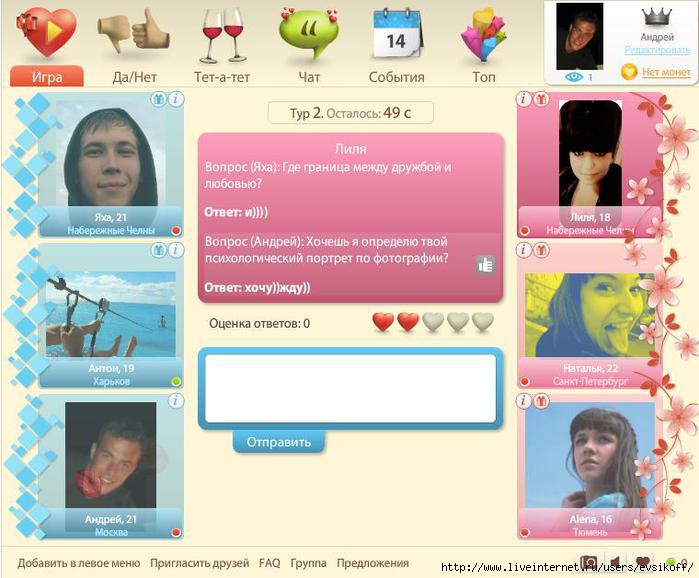
Task: Click the Нет монет link
Action: (x=666, y=72)
